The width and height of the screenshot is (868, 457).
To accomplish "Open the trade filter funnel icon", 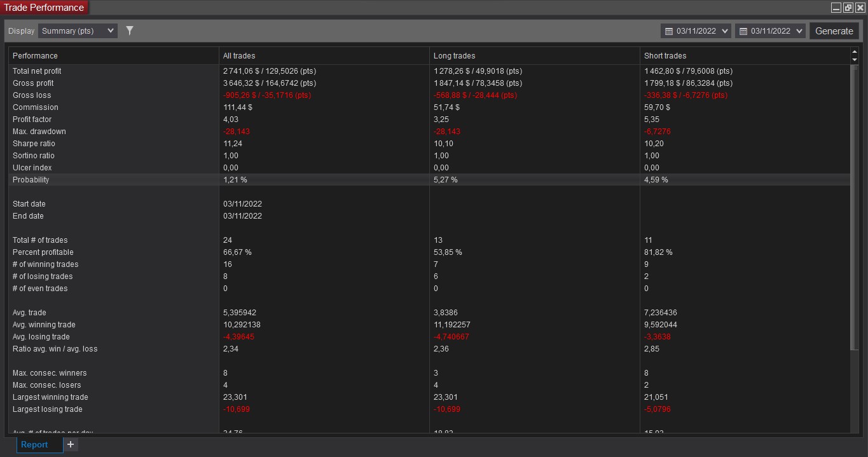I will point(130,31).
